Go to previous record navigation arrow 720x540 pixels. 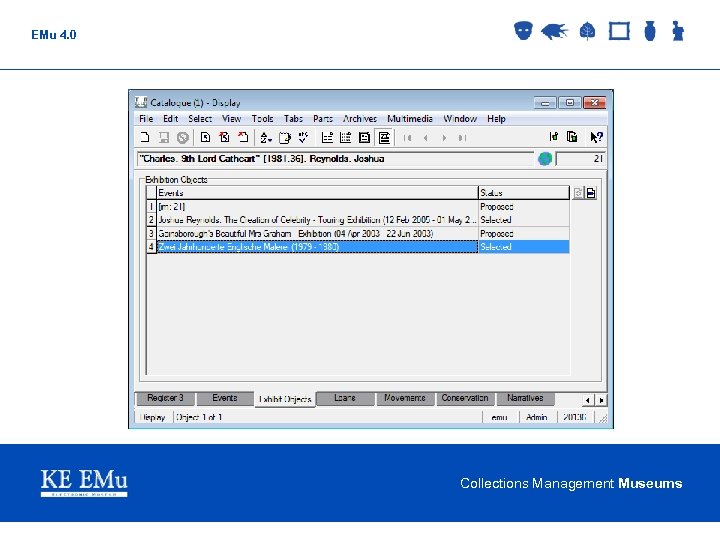point(426,138)
